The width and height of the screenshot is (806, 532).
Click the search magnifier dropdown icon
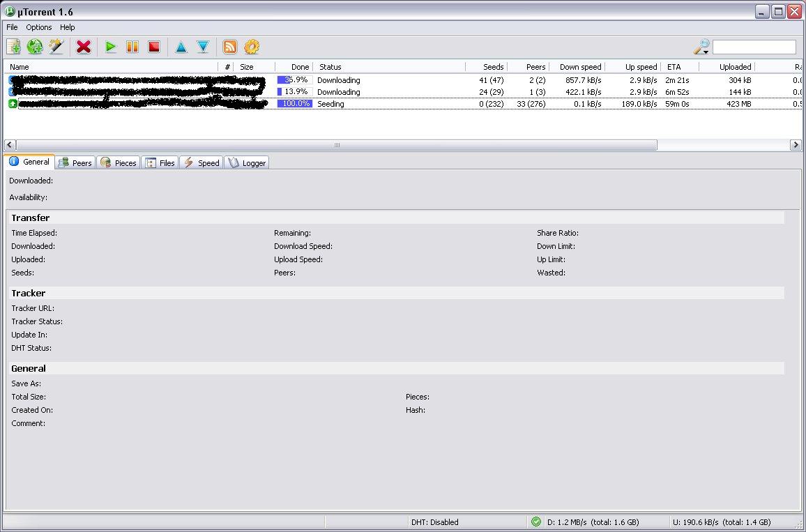701,47
